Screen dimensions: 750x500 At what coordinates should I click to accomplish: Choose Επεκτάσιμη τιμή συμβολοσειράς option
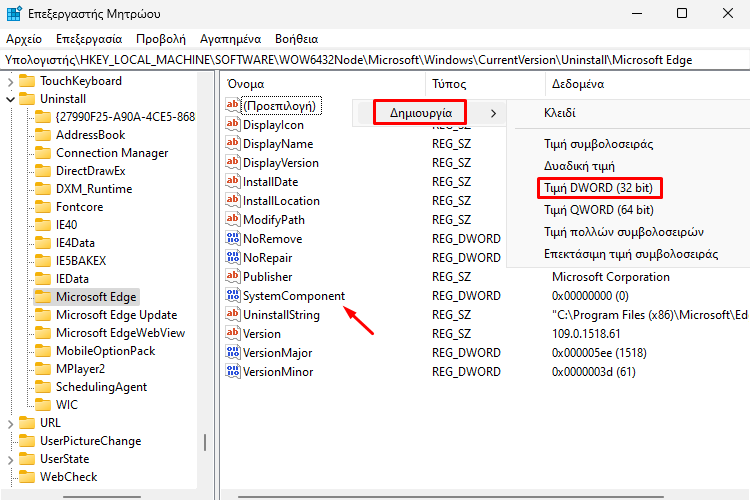631,254
